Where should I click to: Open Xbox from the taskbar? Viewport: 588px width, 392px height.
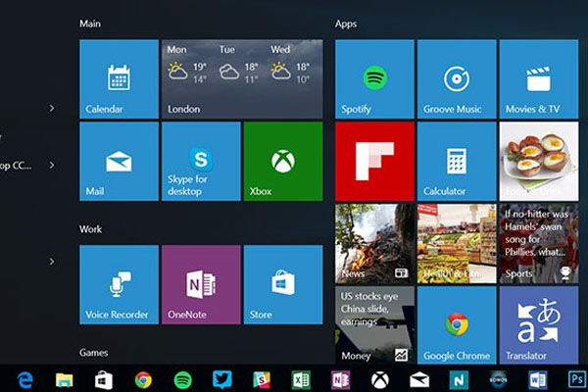(380, 380)
